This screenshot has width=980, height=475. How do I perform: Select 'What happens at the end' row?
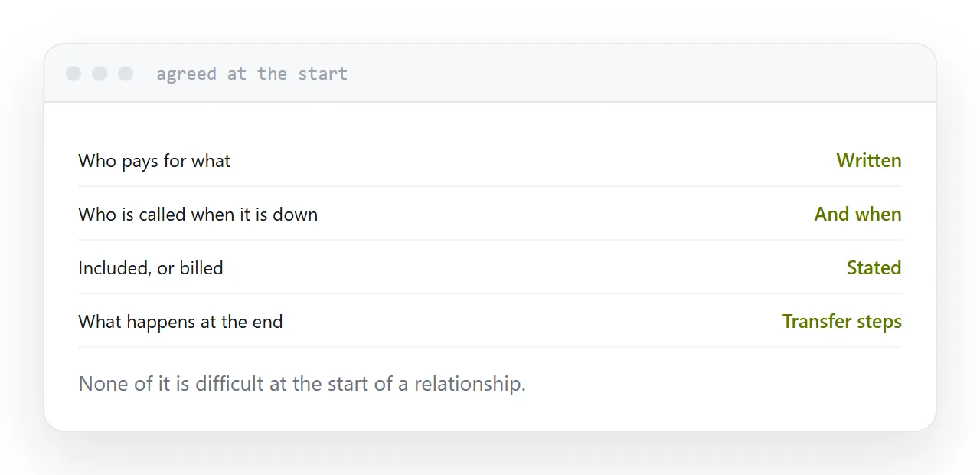coord(490,321)
